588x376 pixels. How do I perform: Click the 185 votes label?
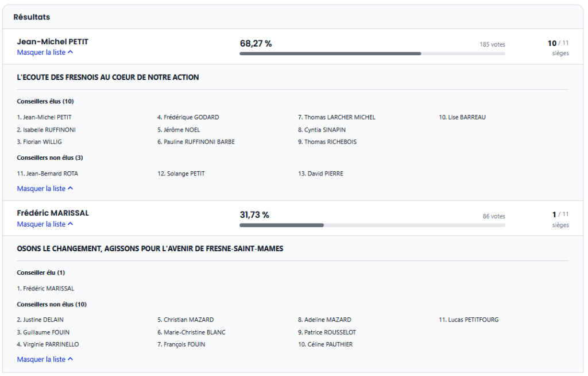[x=492, y=44]
